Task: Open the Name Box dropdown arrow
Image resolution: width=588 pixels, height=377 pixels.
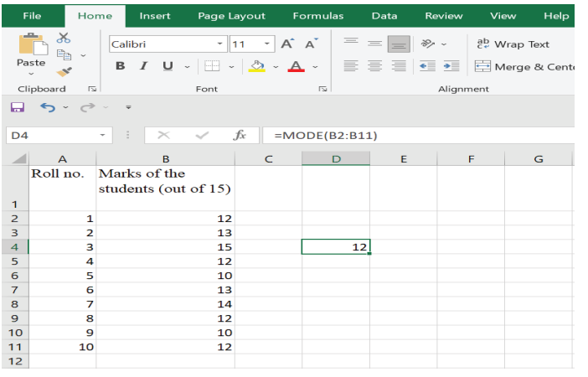Action: coord(102,135)
